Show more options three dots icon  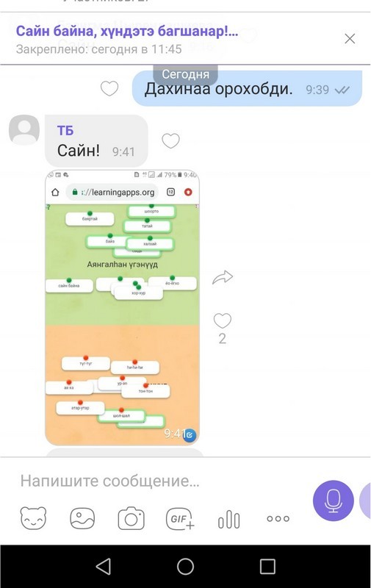coord(278,519)
